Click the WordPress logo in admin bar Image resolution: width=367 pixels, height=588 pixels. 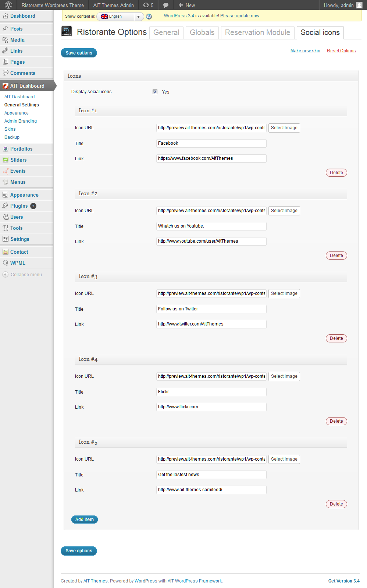[8, 5]
